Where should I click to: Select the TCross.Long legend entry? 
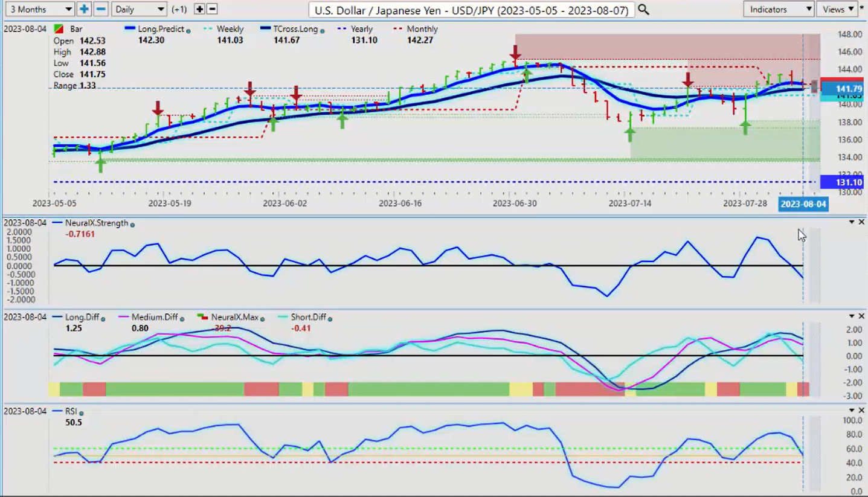pyautogui.click(x=297, y=29)
